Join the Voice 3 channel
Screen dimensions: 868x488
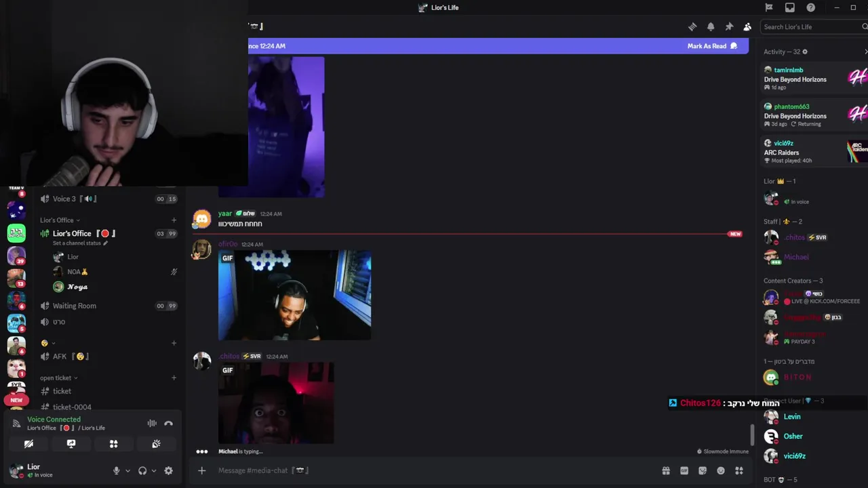108,199
